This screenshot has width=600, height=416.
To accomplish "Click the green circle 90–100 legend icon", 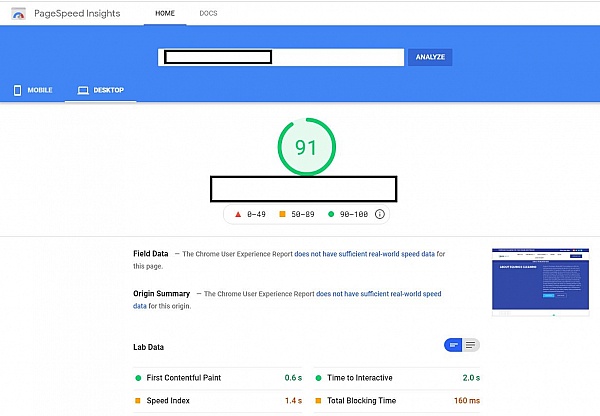I will [331, 214].
